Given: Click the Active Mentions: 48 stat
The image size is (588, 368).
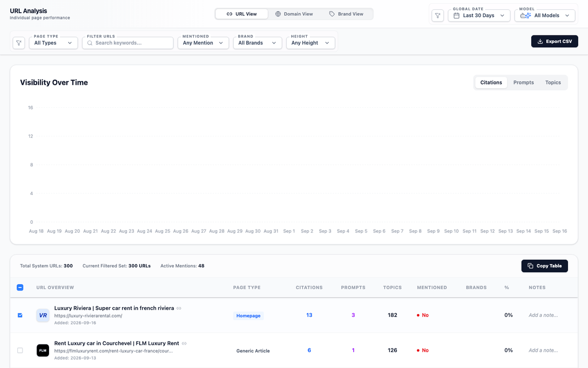Looking at the screenshot, I should [182, 266].
